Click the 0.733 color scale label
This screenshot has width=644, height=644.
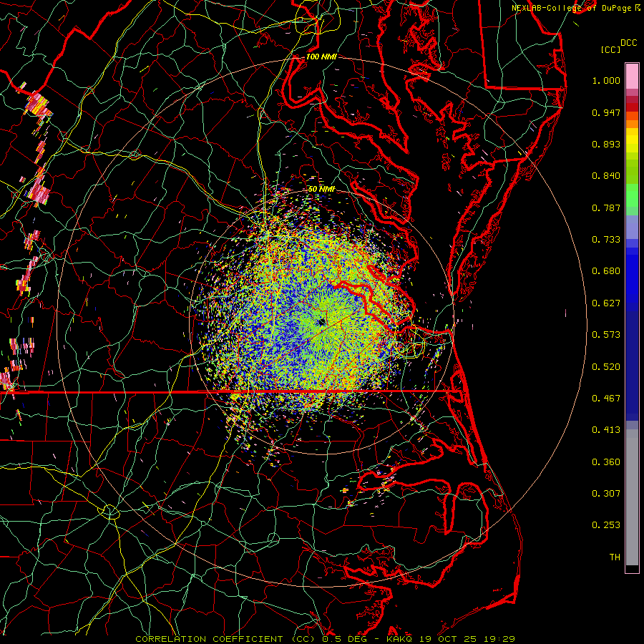pos(606,240)
